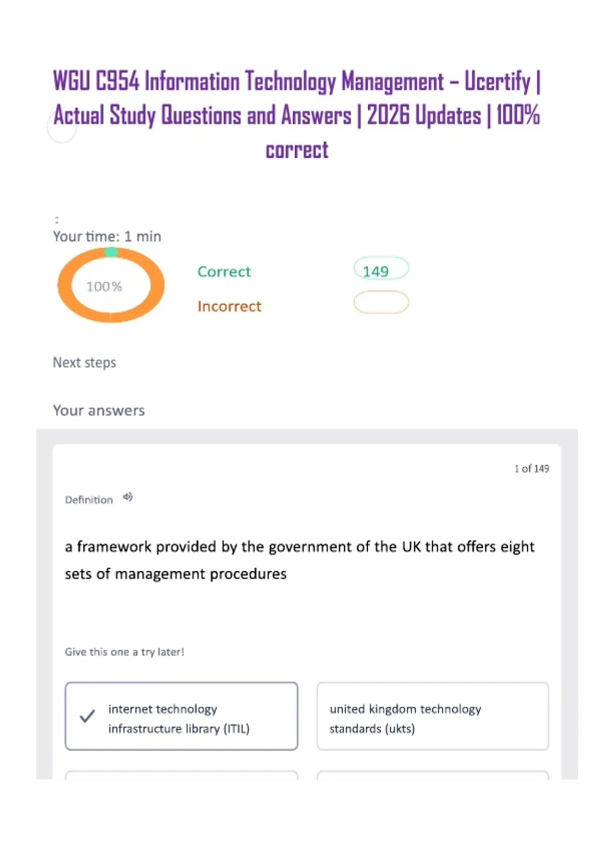Screen dimensions: 613x868
Task: Click the 1 of 149 counter
Action: pyautogui.click(x=532, y=468)
